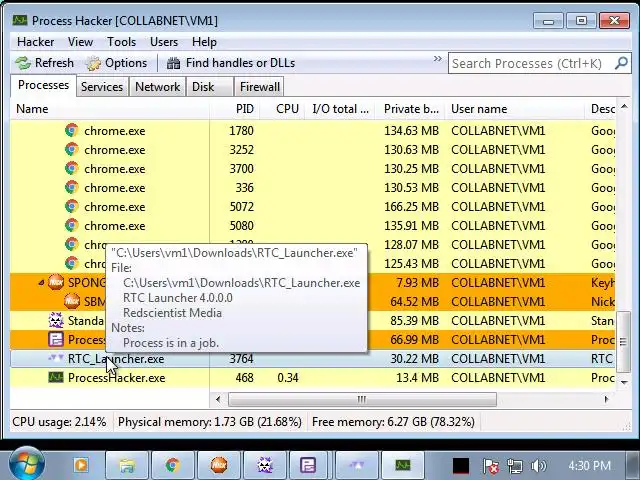Screen dimensions: 640x480
Task: Click PID 468 cell
Action: coord(244,378)
